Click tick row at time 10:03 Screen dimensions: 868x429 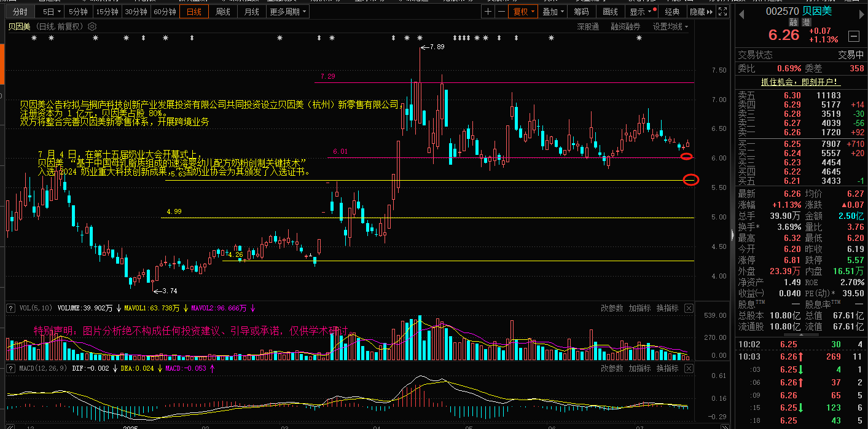click(x=801, y=356)
